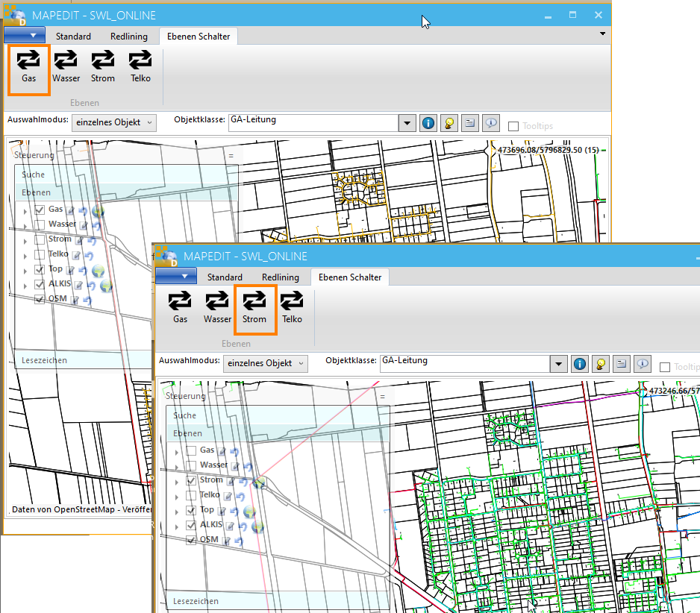The height and width of the screenshot is (613, 700).
Task: Click the Telko layer switch in the back window ribbon
Action: [140, 66]
